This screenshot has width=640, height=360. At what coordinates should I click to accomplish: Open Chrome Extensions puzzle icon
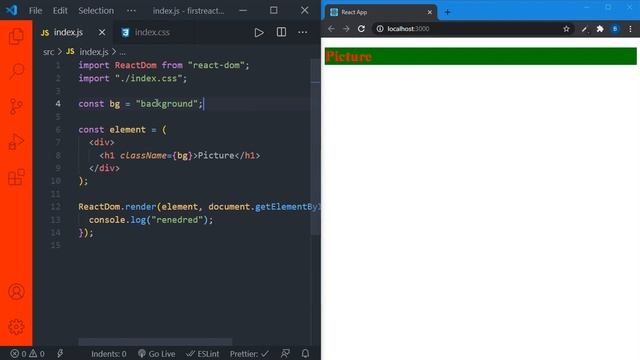tap(600, 29)
